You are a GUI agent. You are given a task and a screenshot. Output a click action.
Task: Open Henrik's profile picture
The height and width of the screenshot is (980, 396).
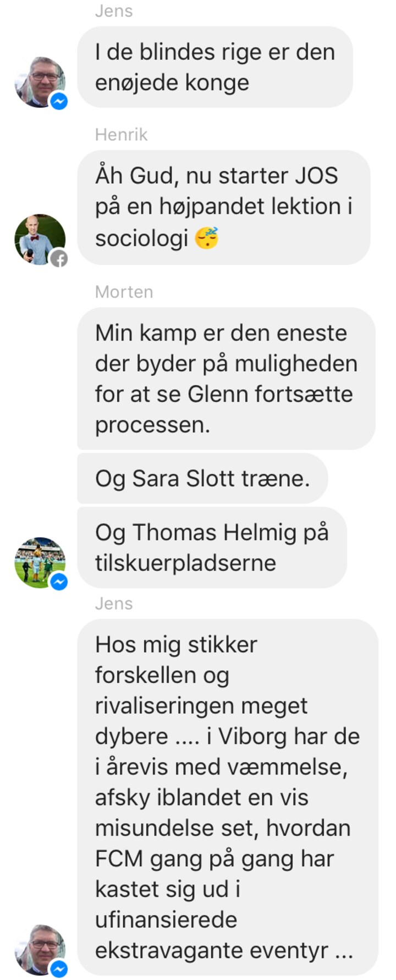pyautogui.click(x=40, y=239)
